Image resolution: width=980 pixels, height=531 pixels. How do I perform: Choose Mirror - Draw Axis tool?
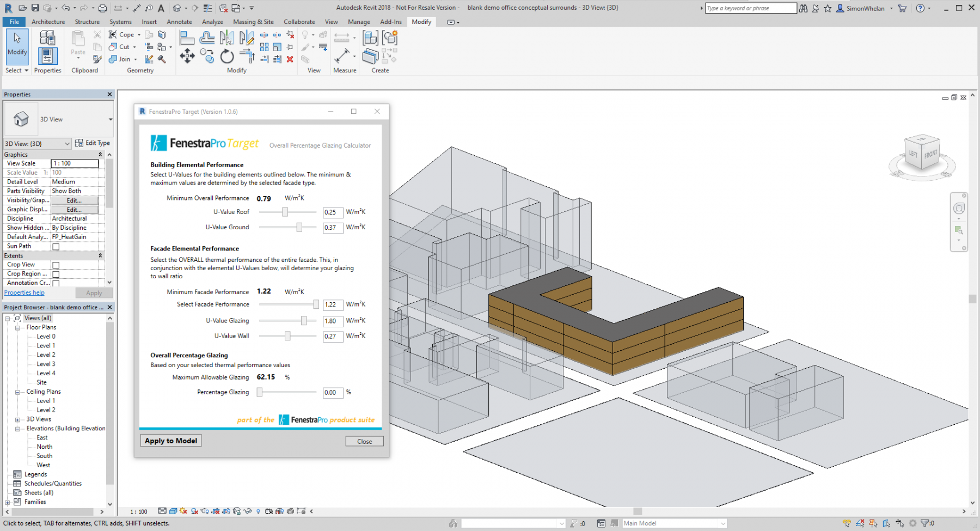(x=247, y=38)
